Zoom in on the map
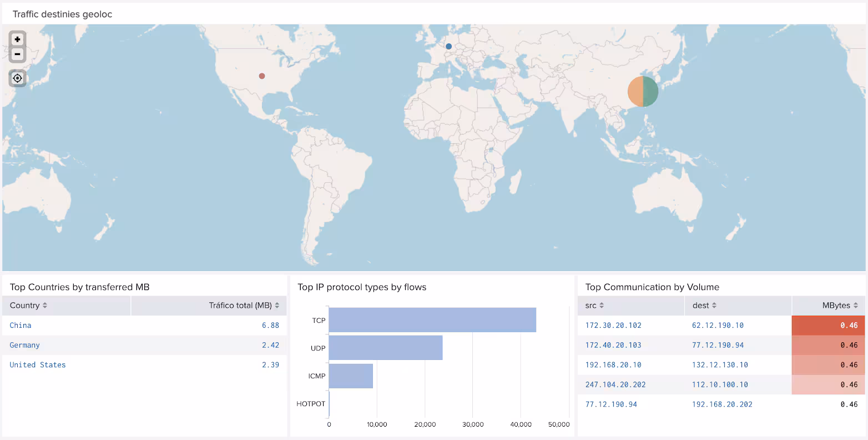Screen dimensions: 868x440 [18, 39]
